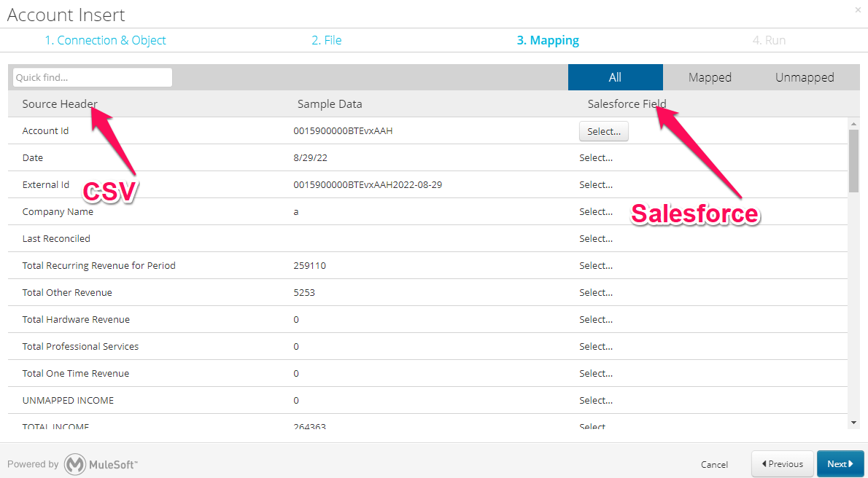The image size is (868, 478).
Task: Filter to Mapped fields
Action: 710,77
